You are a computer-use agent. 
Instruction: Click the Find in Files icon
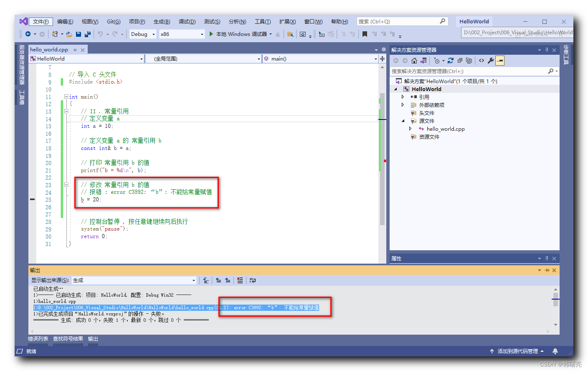coord(290,34)
